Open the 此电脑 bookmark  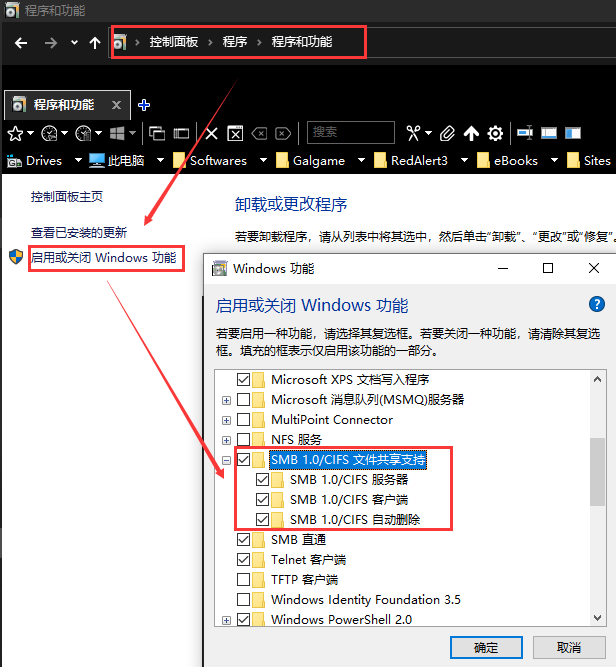[117, 161]
